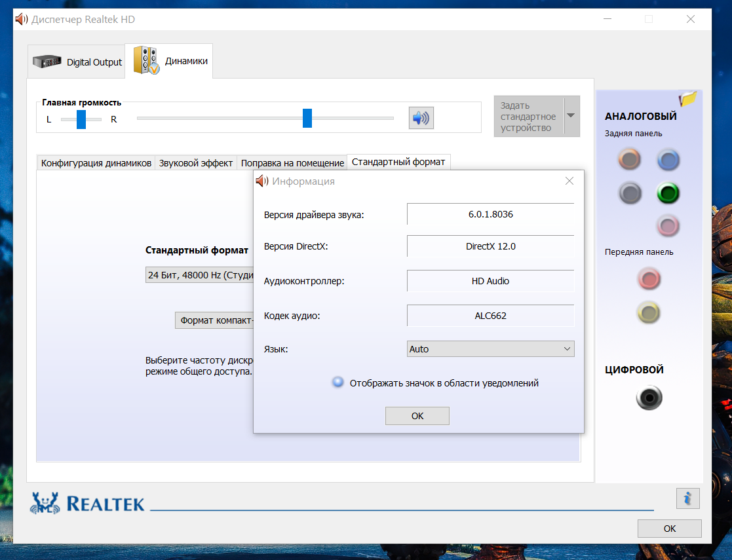The width and height of the screenshot is (732, 560).
Task: Click speaker icon in Информация dialog title
Action: 262,181
